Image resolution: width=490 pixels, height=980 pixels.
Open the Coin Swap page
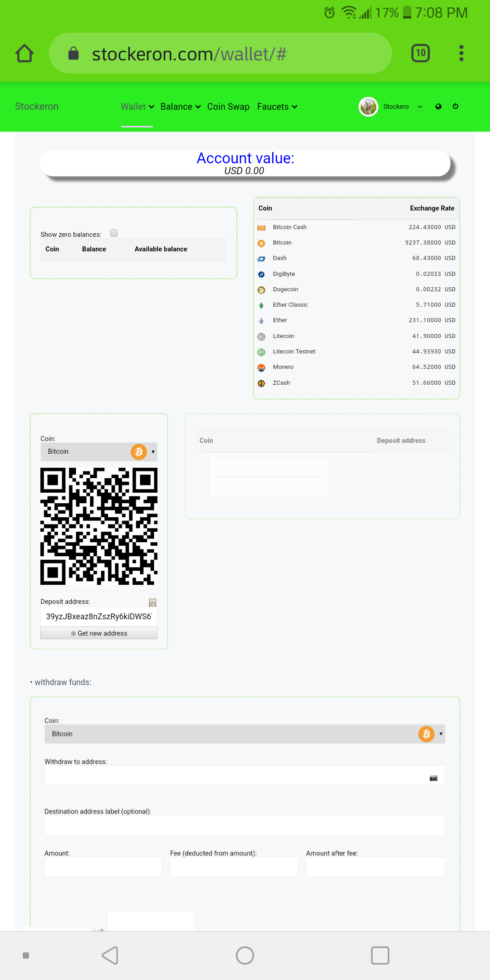[x=228, y=107]
